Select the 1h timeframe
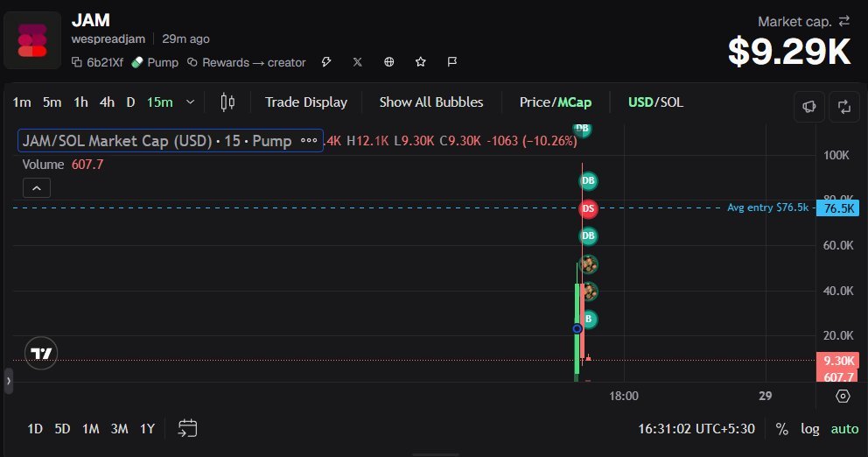Image resolution: width=868 pixels, height=457 pixels. pos(80,102)
